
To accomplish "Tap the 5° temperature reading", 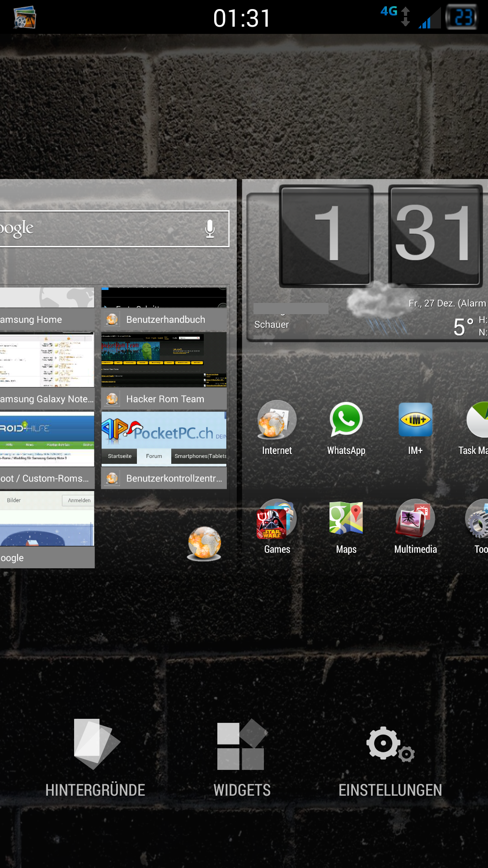I will pyautogui.click(x=463, y=327).
